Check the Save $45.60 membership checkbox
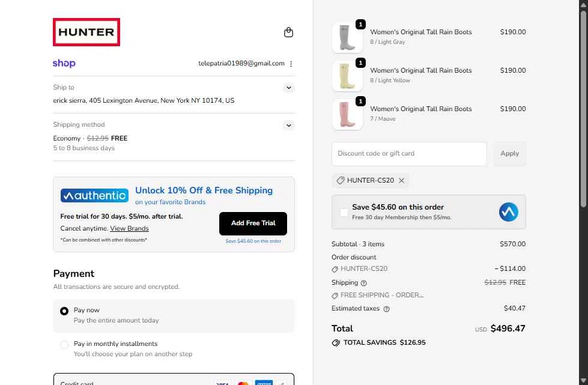 point(344,212)
